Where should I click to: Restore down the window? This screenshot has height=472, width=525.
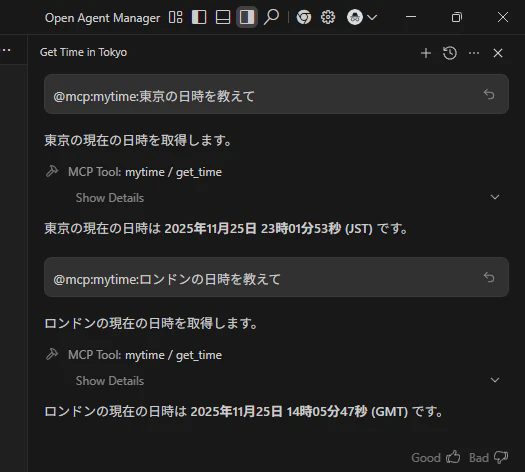(457, 17)
